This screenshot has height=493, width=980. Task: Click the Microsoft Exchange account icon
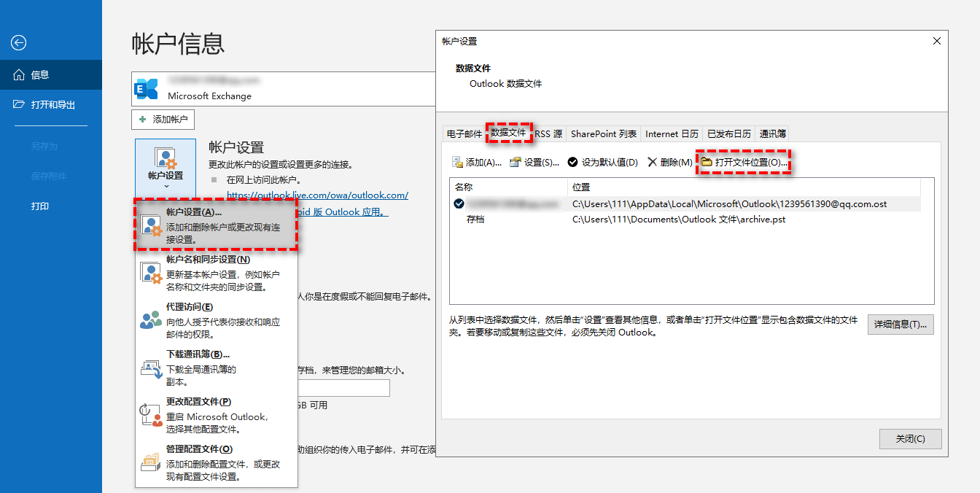pos(147,88)
